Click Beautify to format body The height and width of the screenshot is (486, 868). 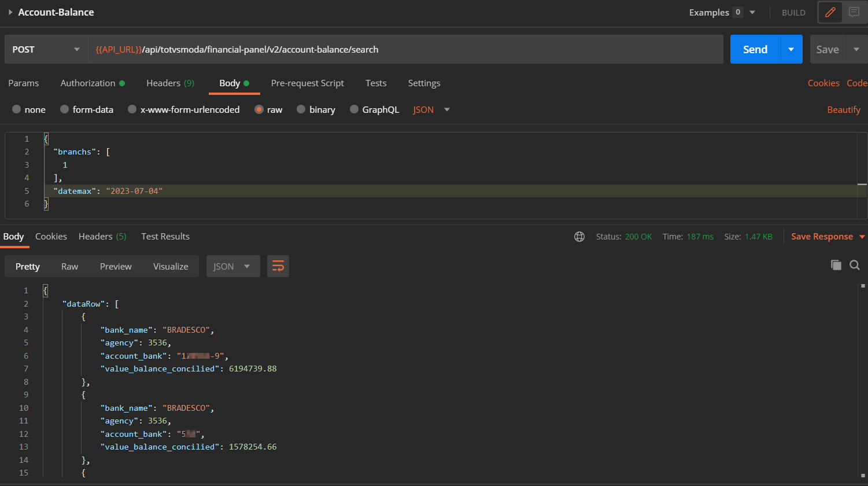844,109
